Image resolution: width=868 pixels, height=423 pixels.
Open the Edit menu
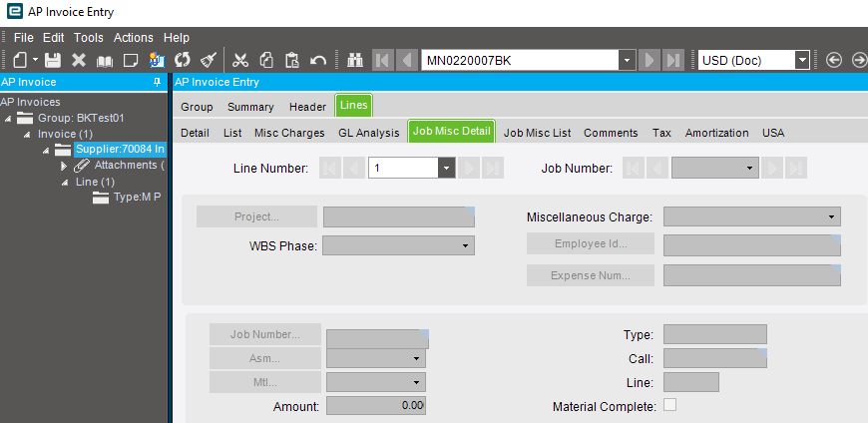(x=54, y=38)
